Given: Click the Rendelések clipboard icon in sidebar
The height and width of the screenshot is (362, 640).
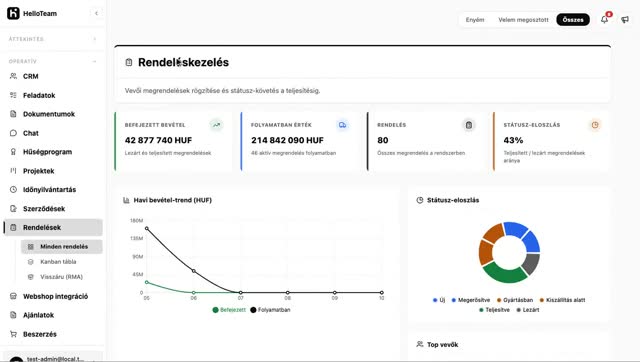Looking at the screenshot, I should (13, 227).
